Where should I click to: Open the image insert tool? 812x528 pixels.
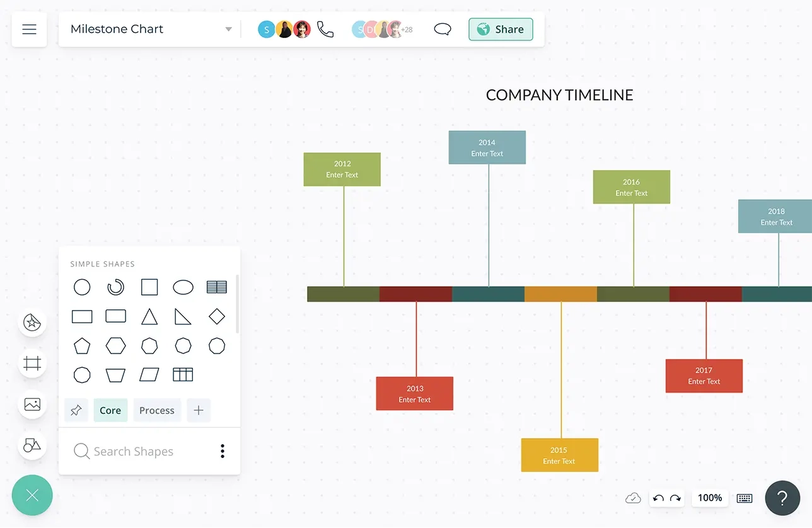tap(32, 405)
